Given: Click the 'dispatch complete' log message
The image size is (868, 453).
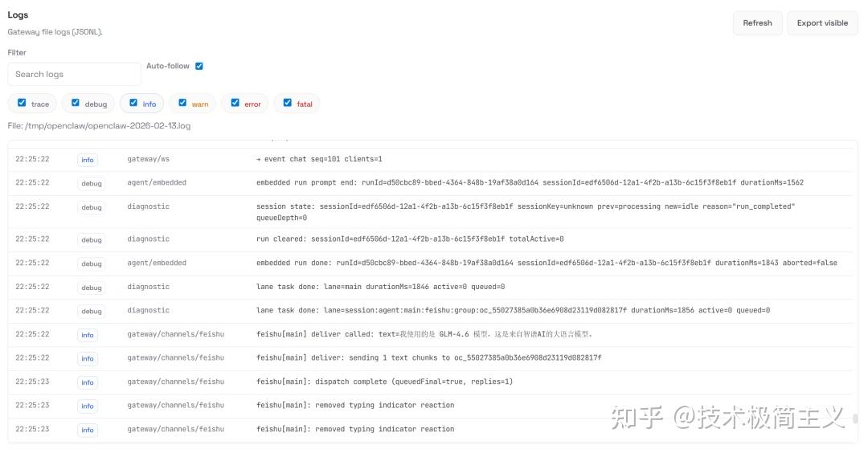Looking at the screenshot, I should click(384, 382).
